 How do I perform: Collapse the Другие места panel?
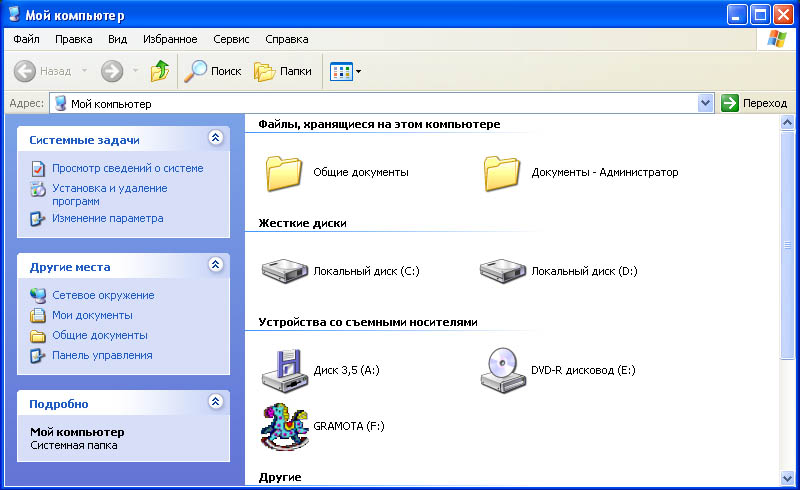tap(216, 264)
